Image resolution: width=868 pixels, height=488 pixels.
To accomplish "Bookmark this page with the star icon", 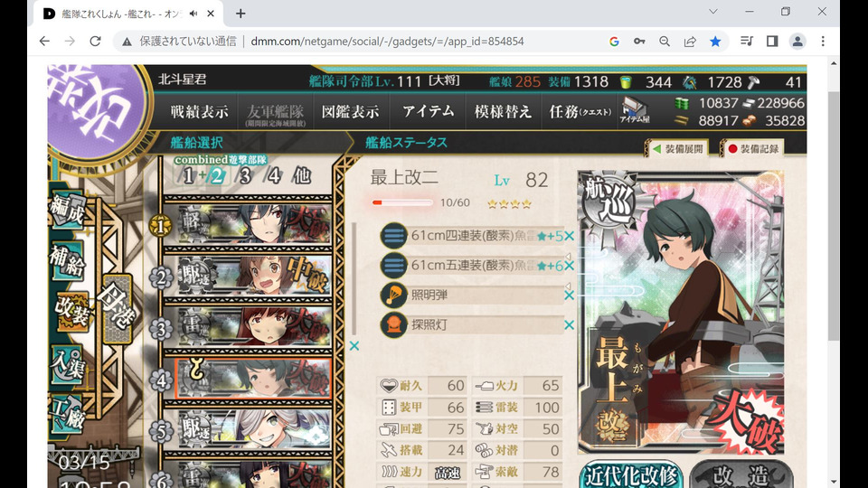I will tap(715, 42).
